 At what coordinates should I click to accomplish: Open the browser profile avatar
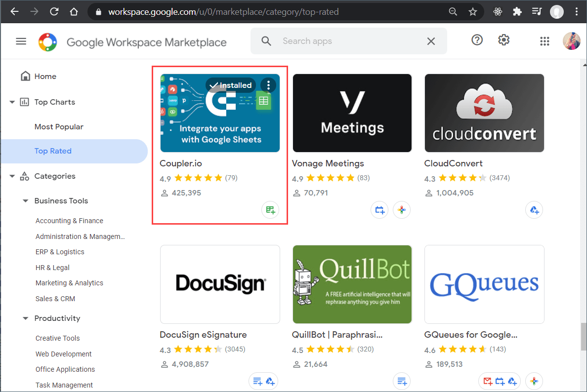tap(557, 11)
